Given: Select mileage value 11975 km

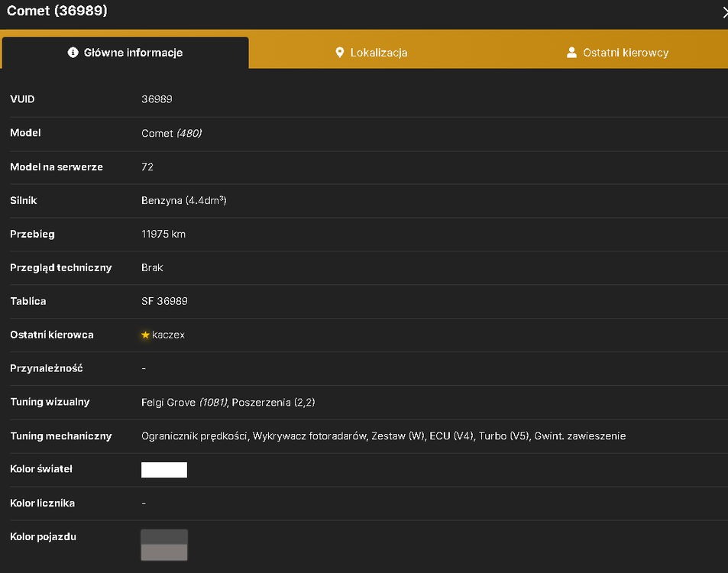Looking at the screenshot, I should point(163,234).
